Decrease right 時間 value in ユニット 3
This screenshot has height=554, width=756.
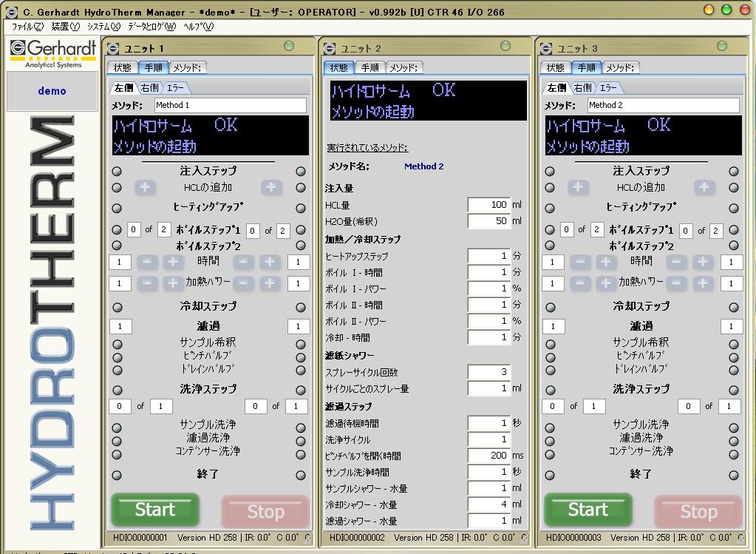point(676,262)
